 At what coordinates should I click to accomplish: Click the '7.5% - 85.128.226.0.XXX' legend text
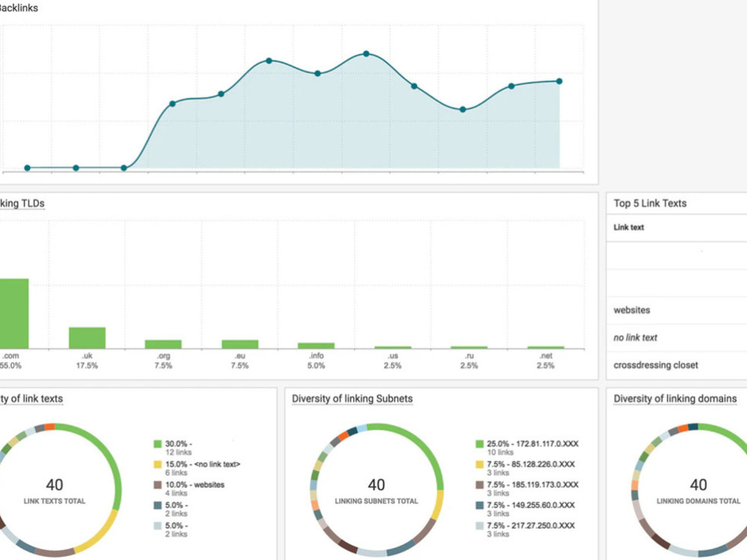(x=530, y=464)
